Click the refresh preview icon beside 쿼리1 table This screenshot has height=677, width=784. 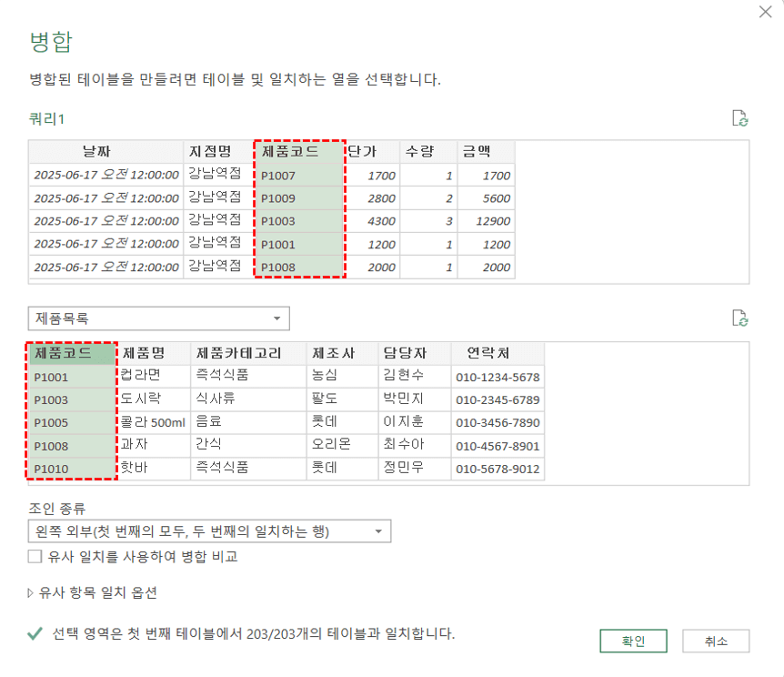coord(740,118)
